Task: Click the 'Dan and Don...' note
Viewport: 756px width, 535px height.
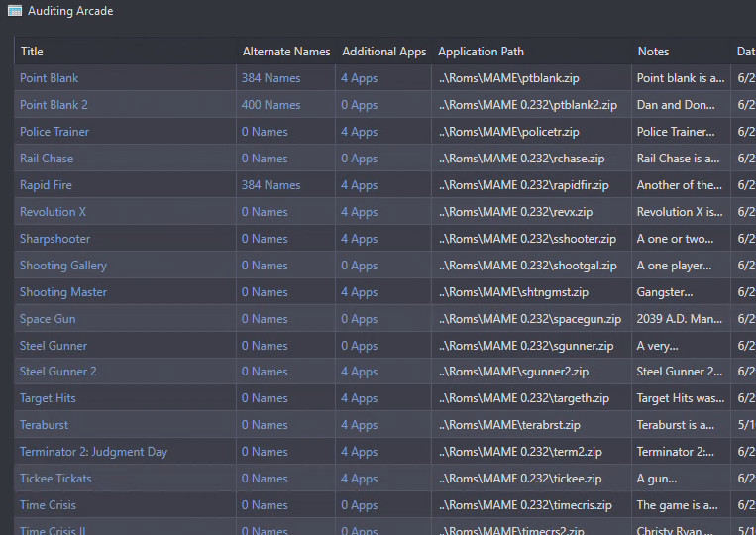Action: pos(676,105)
